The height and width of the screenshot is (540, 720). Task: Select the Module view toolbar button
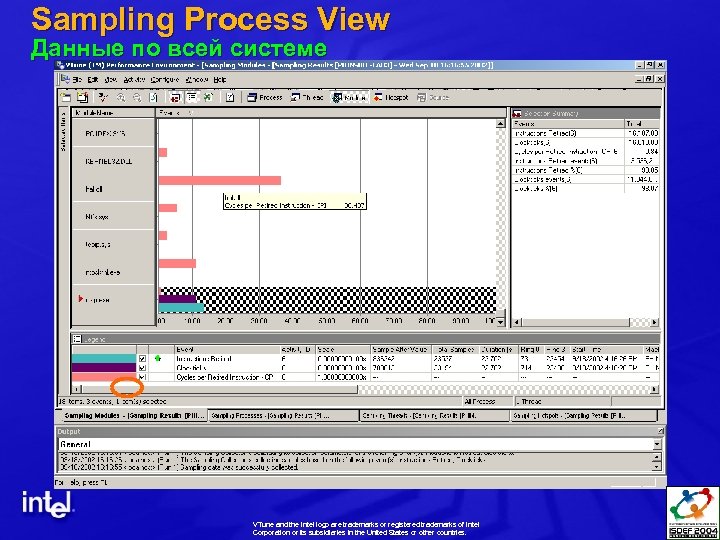[349, 97]
